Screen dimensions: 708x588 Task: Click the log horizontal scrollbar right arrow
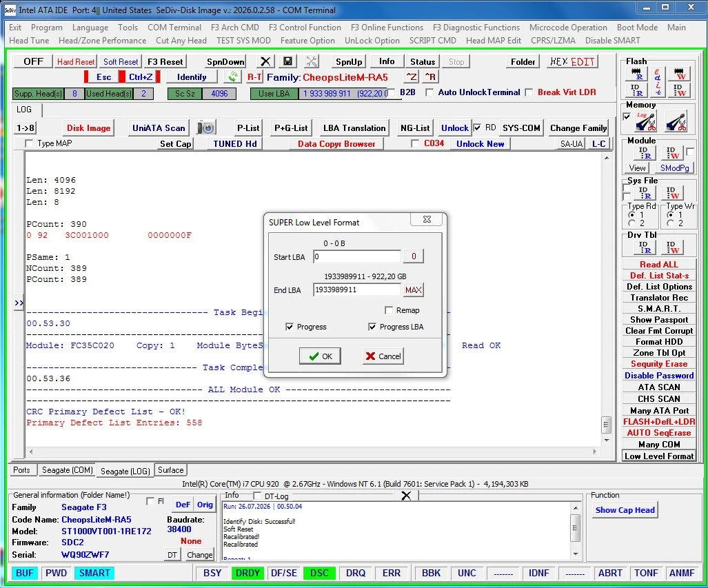595,452
